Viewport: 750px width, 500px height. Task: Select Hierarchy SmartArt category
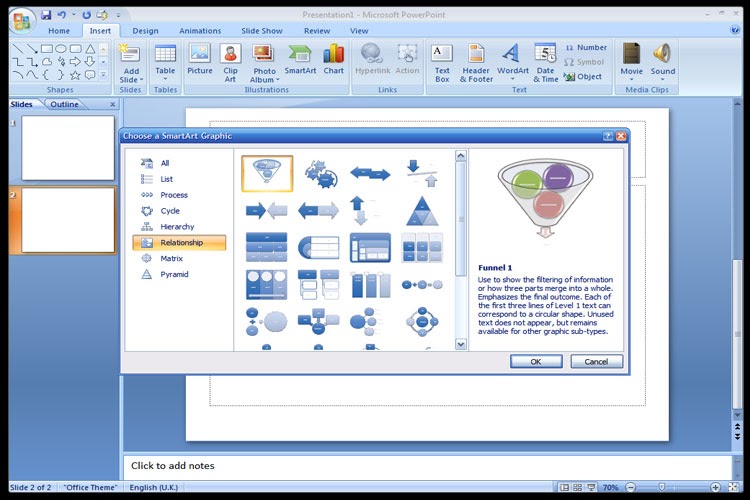coord(179,226)
